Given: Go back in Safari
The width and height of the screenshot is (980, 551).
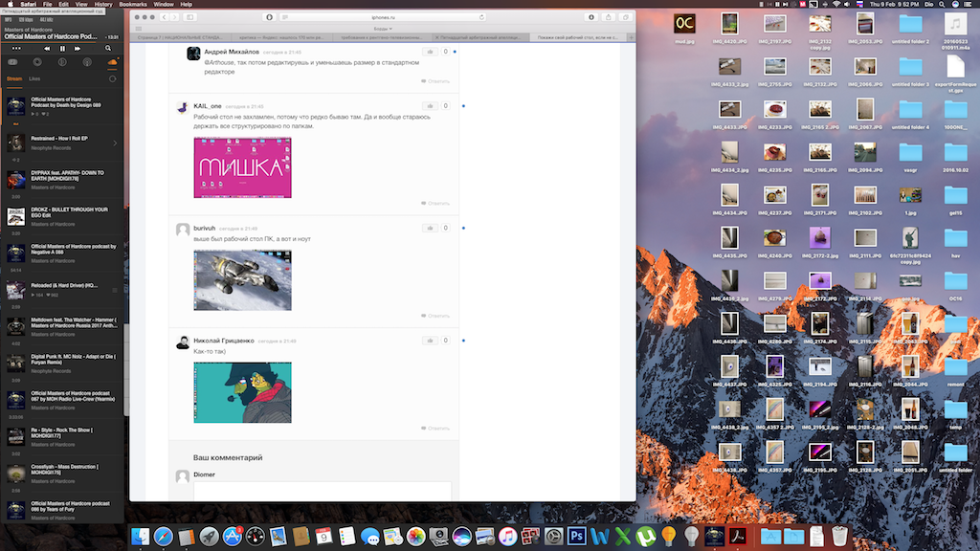Looking at the screenshot, I should (x=164, y=17).
